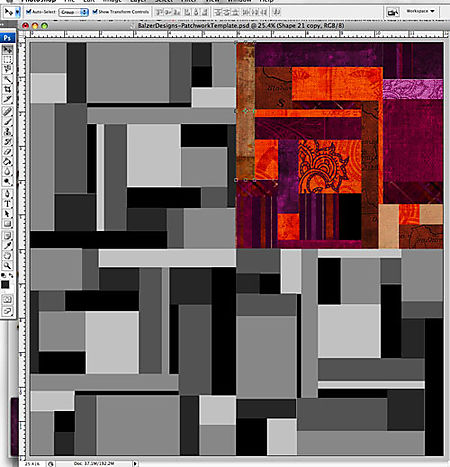Choose the Eraser tool
Image resolution: width=450 pixels, height=467 pixels.
(x=7, y=152)
